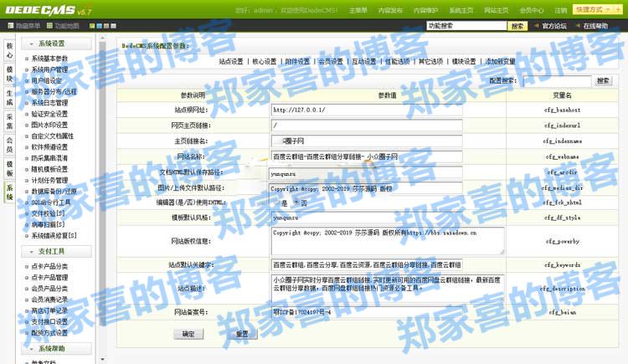Click the 隐藏菜单 icon in the top bar
Viewport: 628px width, 364px height.
(11, 26)
